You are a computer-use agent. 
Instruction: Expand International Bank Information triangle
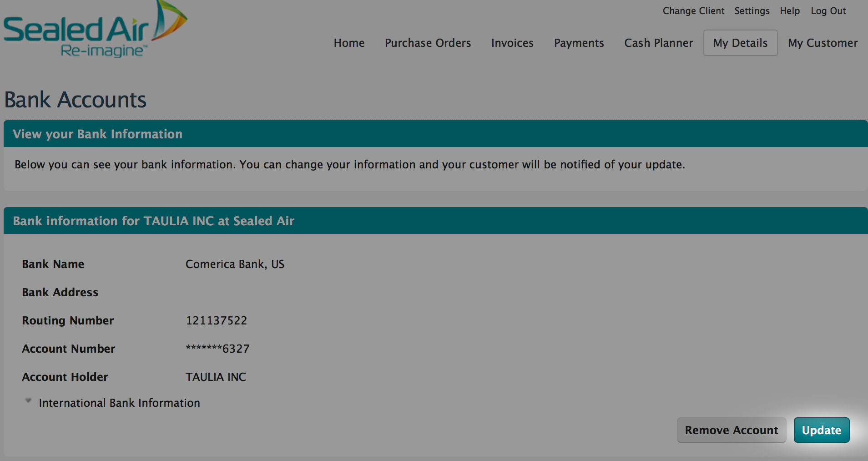(x=28, y=401)
